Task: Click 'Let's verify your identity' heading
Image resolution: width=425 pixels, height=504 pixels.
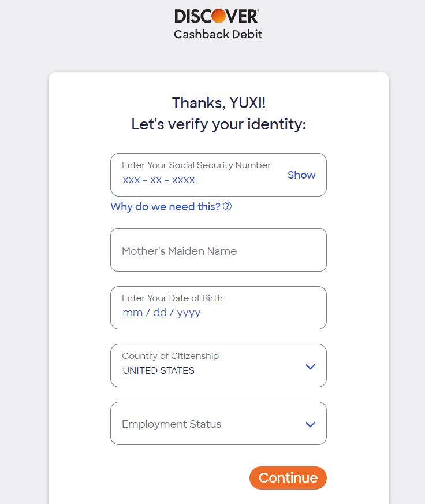Action: tap(219, 124)
